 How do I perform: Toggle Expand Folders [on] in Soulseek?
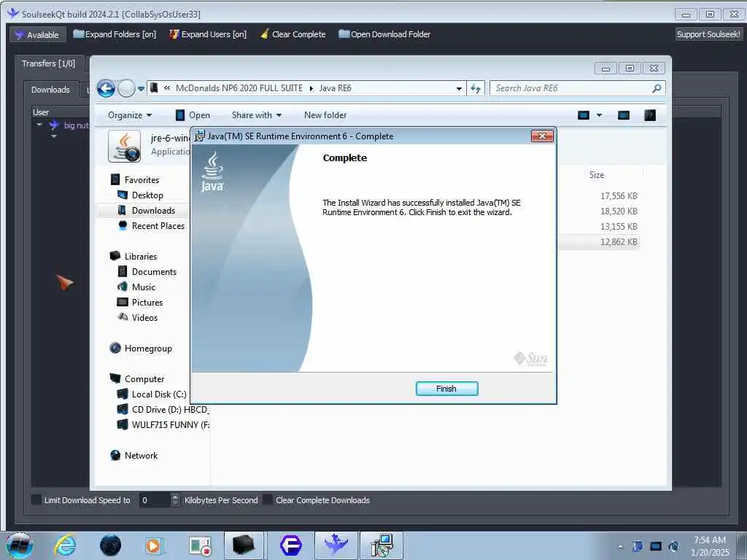(x=115, y=34)
